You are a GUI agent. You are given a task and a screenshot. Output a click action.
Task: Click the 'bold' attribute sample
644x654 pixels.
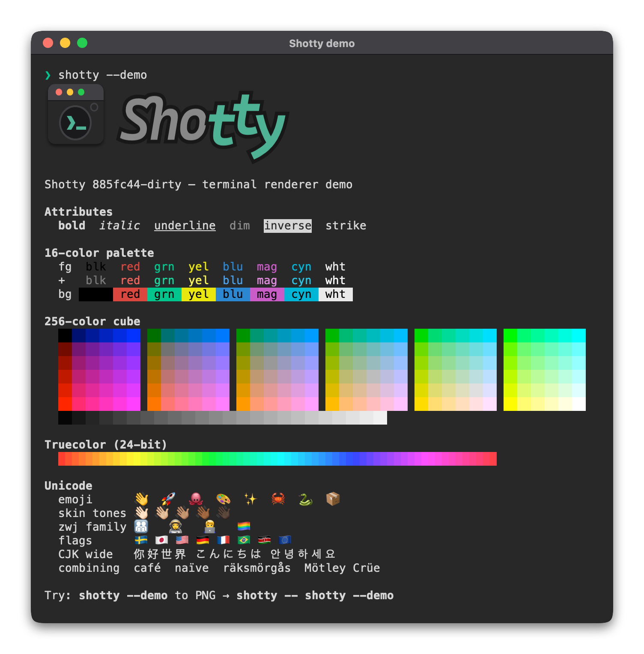72,226
